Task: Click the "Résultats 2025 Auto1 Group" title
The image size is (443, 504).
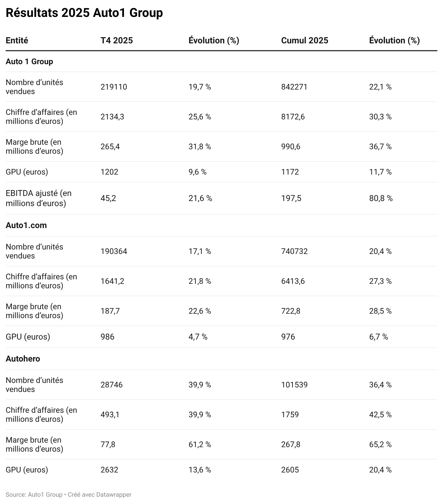Action: coord(84,13)
